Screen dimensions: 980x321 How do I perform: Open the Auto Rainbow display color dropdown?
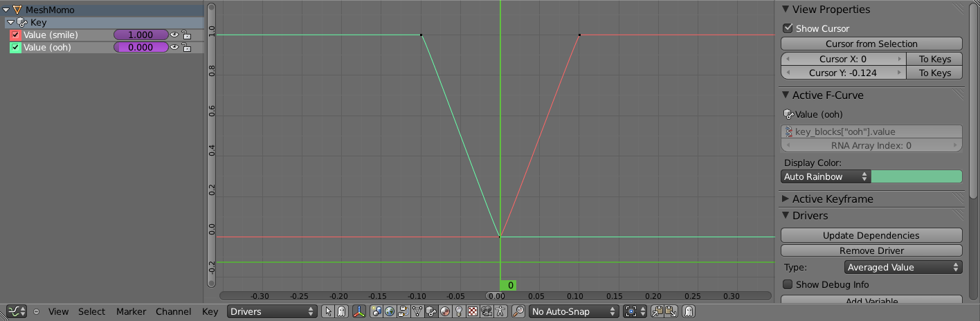826,176
